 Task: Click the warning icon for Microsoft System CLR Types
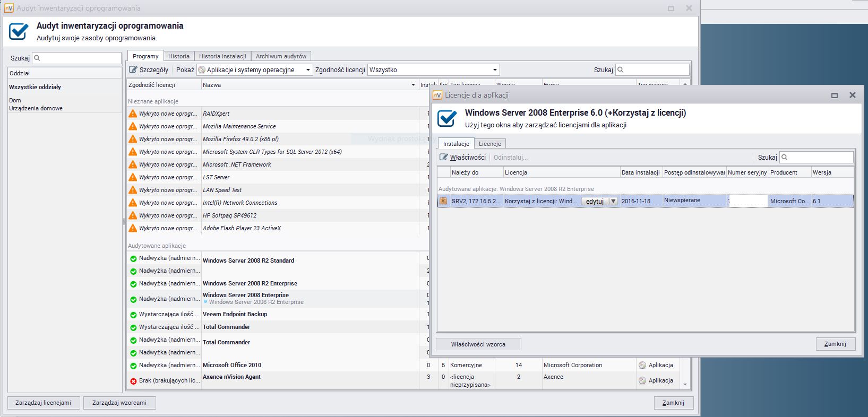[x=133, y=152]
